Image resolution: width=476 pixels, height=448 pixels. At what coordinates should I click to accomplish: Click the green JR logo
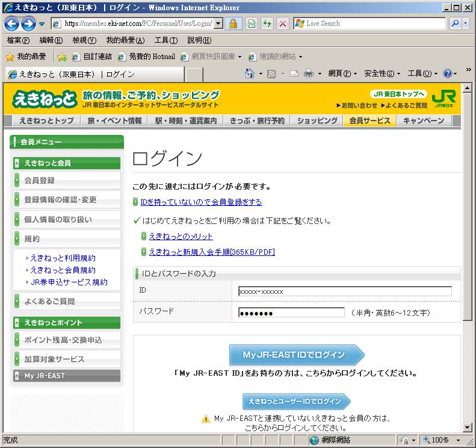(x=444, y=98)
